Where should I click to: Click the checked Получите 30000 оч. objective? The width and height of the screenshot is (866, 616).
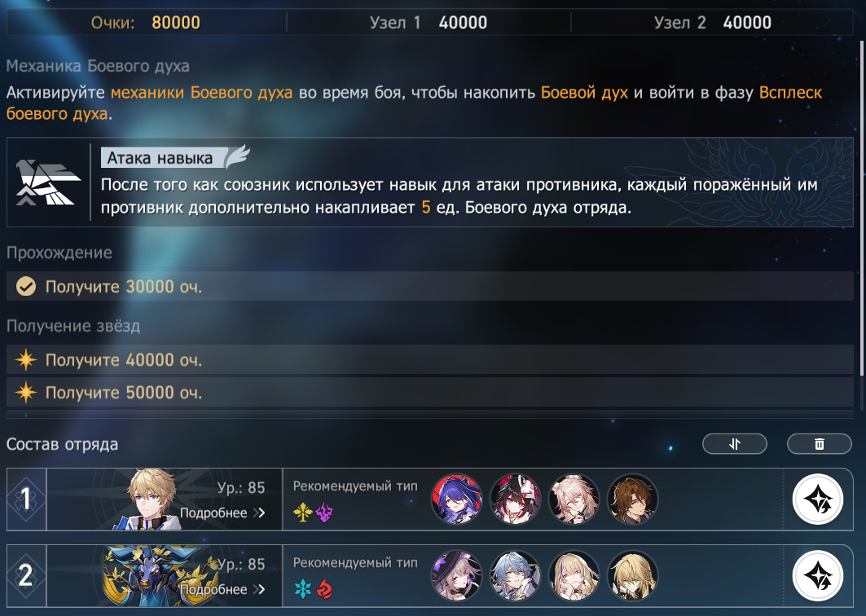tap(429, 286)
